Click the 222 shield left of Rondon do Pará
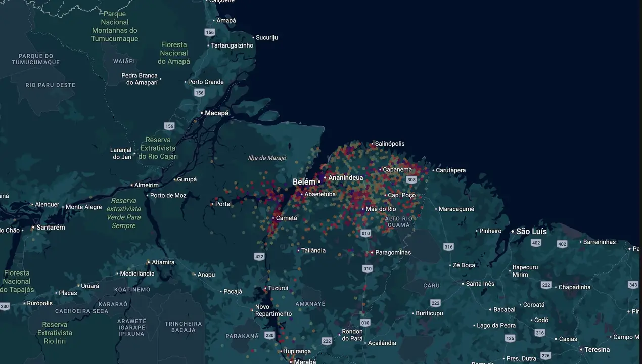The height and width of the screenshot is (364, 642). point(327,341)
